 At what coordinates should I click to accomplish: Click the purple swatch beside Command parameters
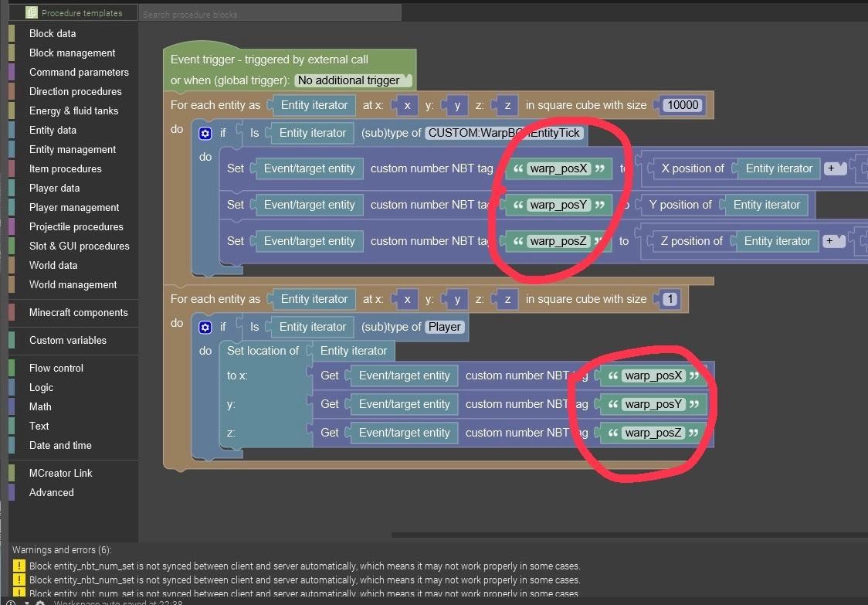point(12,72)
